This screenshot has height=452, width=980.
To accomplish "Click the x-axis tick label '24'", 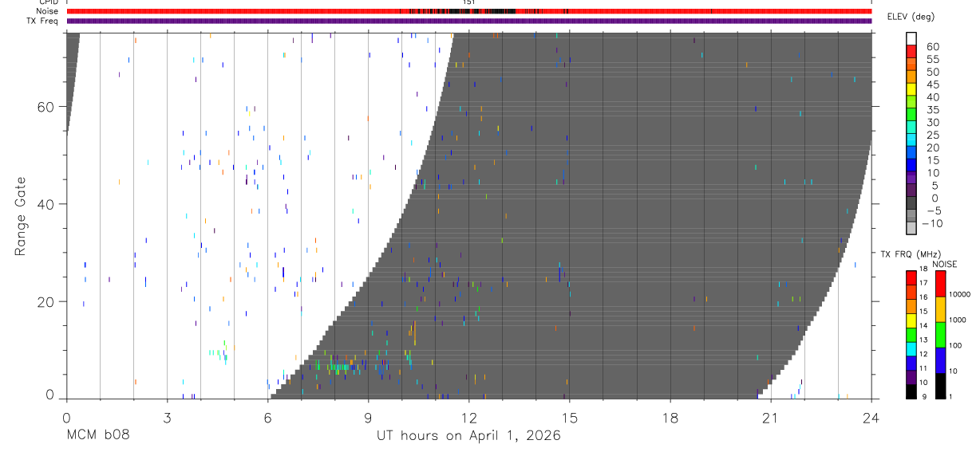I will pos(871,418).
